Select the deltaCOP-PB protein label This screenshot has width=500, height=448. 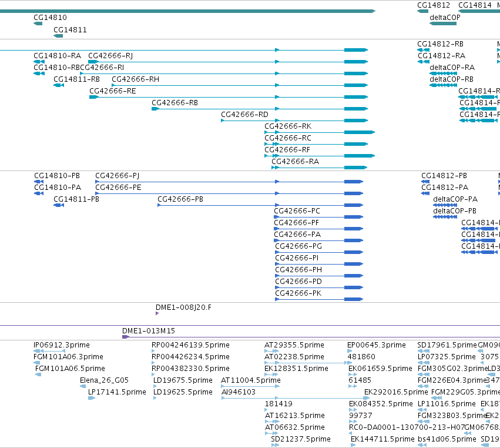coord(455,211)
